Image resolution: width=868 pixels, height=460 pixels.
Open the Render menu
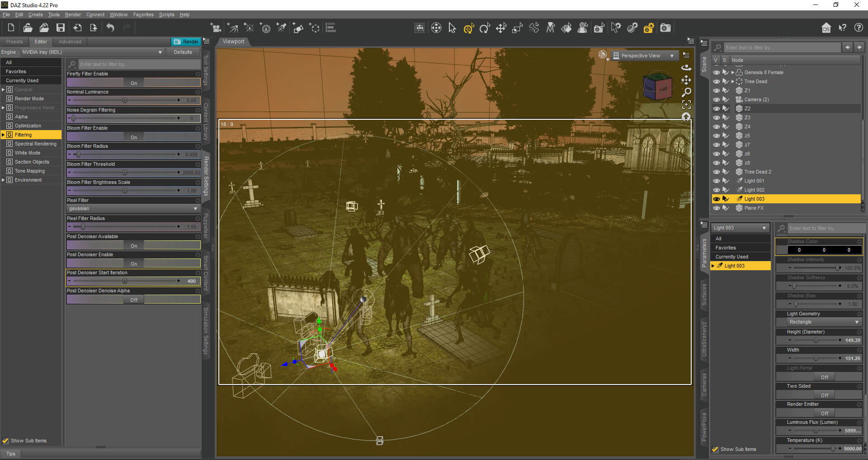(73, 14)
